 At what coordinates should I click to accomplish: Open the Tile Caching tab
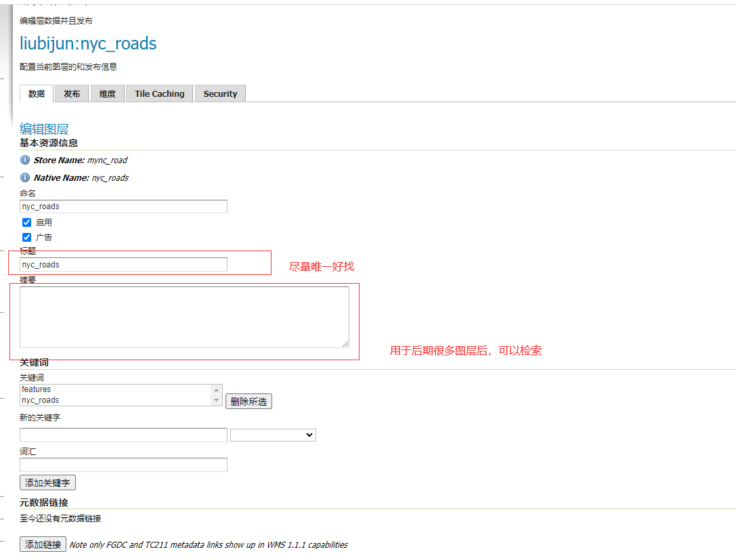click(x=160, y=94)
